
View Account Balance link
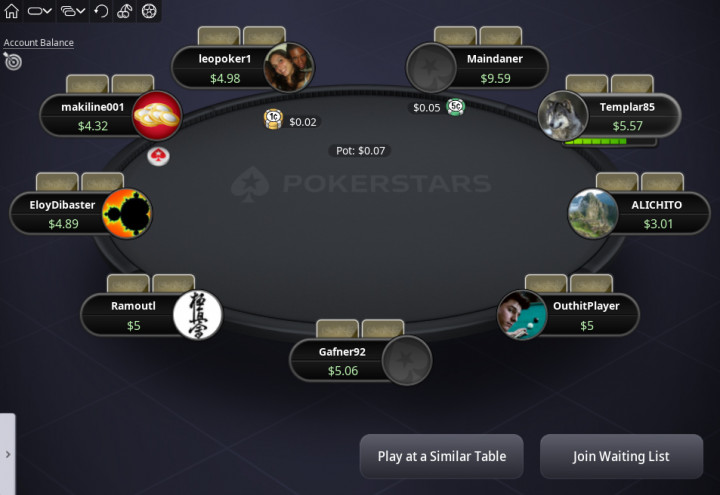pyautogui.click(x=39, y=43)
